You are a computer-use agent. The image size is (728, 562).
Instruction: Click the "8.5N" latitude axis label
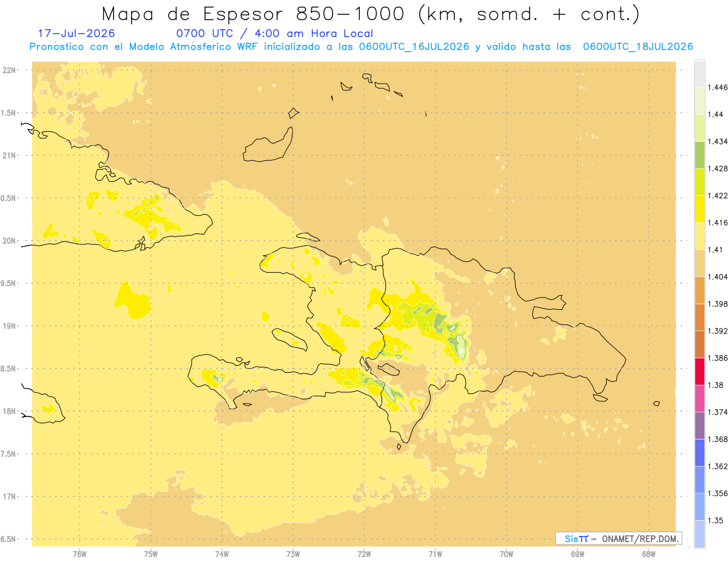pyautogui.click(x=9, y=369)
